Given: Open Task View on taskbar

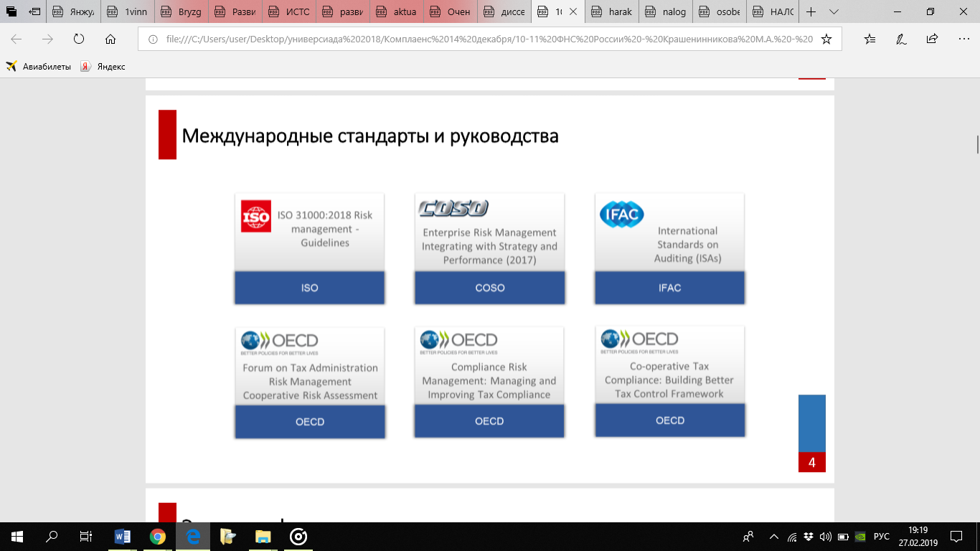Looking at the screenshot, I should tap(86, 536).
